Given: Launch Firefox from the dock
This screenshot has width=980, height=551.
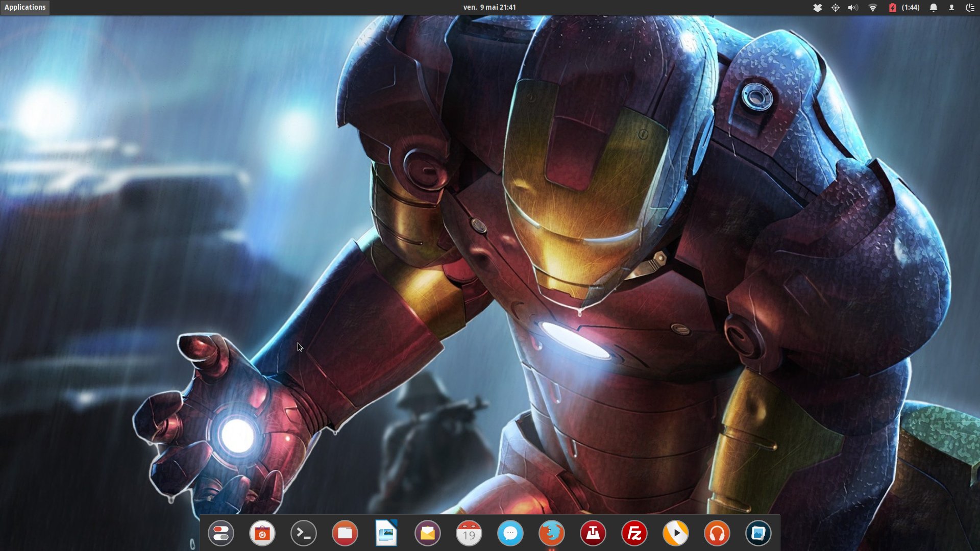Looking at the screenshot, I should 552,534.
